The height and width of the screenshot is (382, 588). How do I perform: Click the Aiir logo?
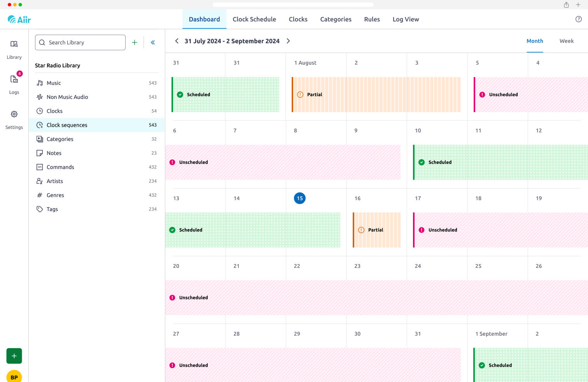tap(19, 19)
